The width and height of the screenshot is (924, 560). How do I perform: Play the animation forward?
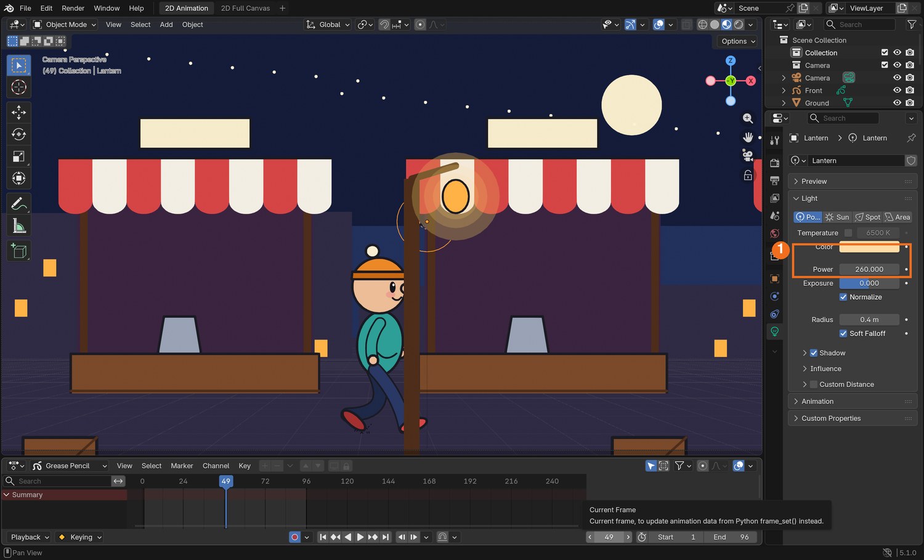pyautogui.click(x=360, y=537)
